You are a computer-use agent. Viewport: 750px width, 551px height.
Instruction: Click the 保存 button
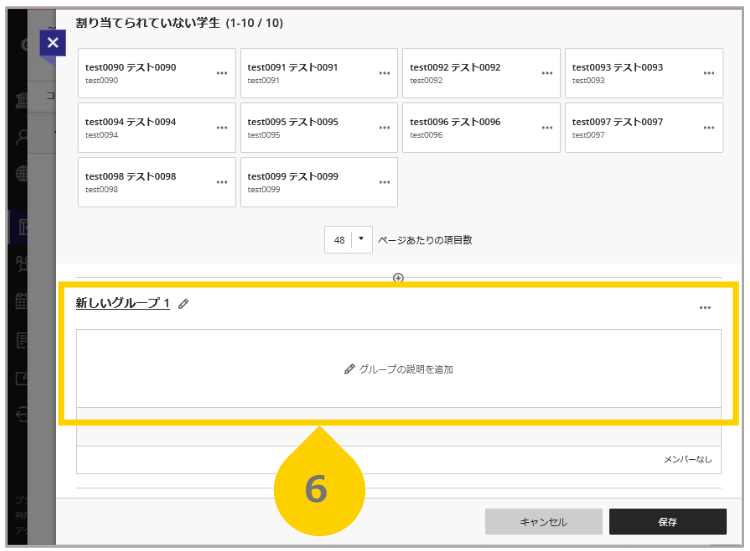tap(668, 522)
